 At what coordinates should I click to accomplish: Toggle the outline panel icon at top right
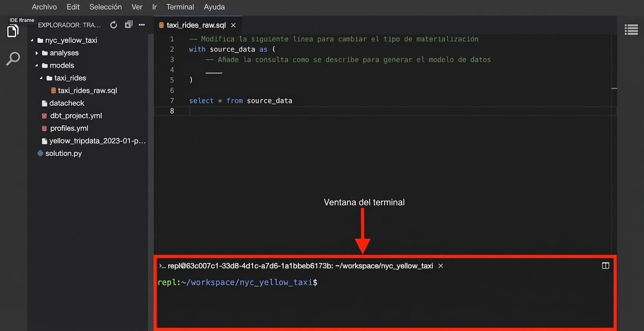[631, 30]
